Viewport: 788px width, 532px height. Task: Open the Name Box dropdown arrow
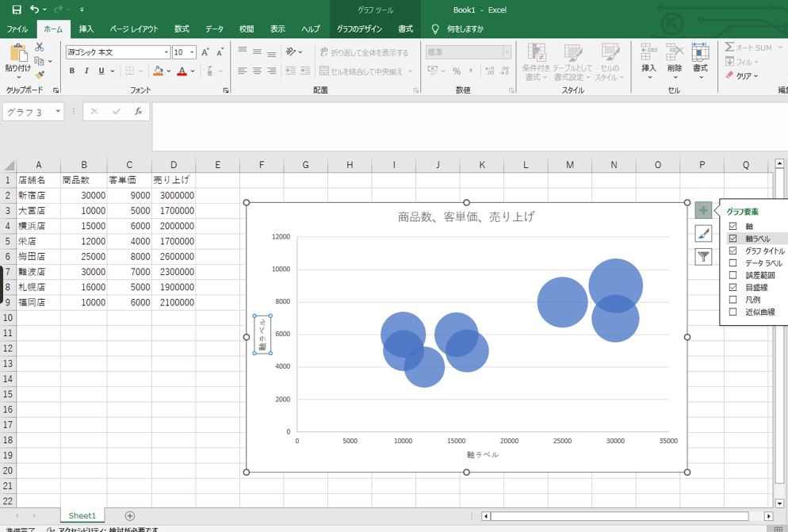point(58,111)
